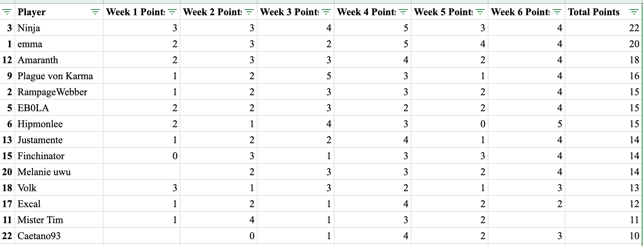Open the Week 5 Points filter icon

480,12
